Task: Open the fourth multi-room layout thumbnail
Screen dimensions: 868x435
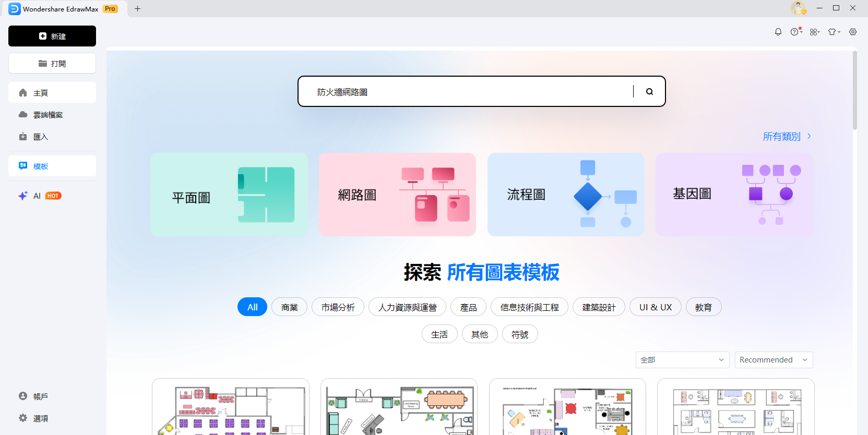Action: point(736,407)
